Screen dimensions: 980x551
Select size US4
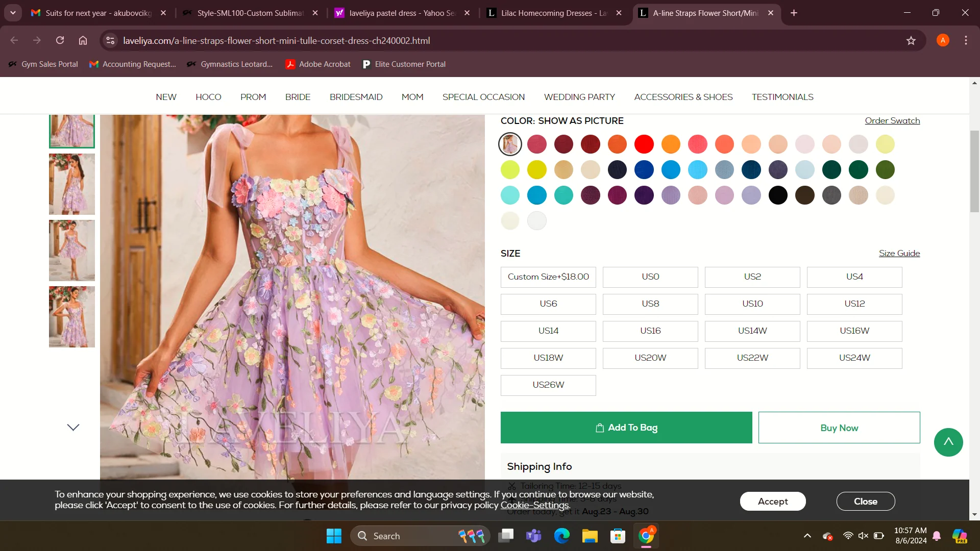tap(854, 277)
